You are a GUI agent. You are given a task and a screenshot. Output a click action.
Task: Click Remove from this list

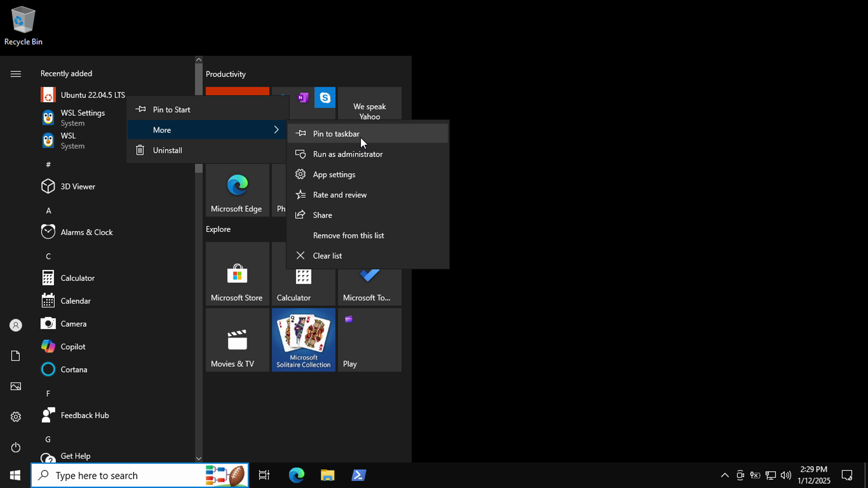pos(348,235)
